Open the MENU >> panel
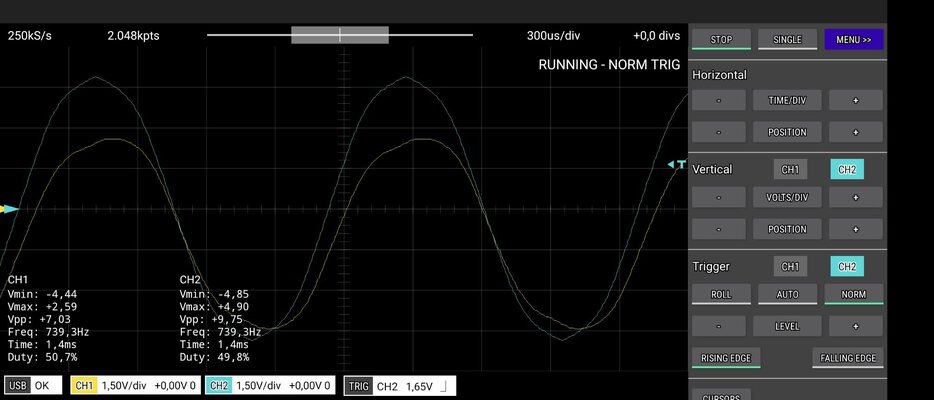 coord(854,39)
